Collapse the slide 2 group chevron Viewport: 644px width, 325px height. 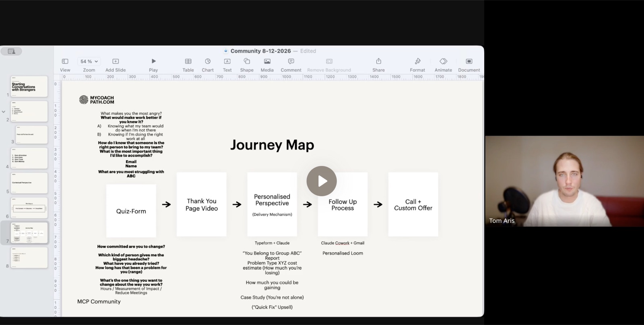point(3,112)
